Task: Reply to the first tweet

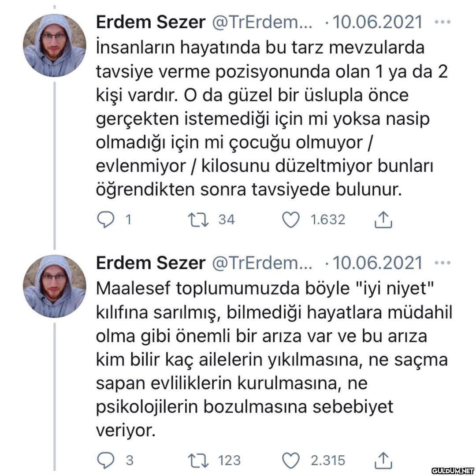Action: (x=105, y=219)
